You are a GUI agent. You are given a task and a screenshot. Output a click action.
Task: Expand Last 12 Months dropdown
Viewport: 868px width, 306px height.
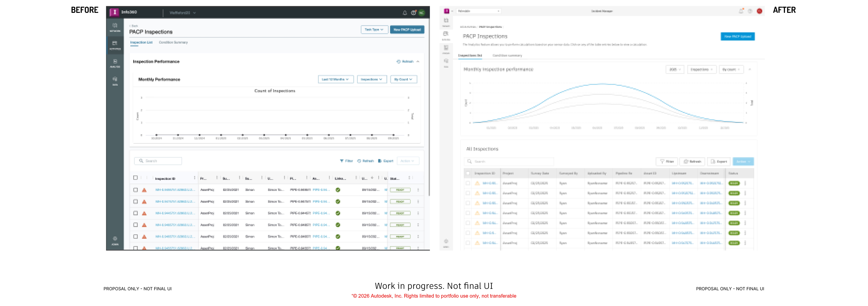click(336, 79)
